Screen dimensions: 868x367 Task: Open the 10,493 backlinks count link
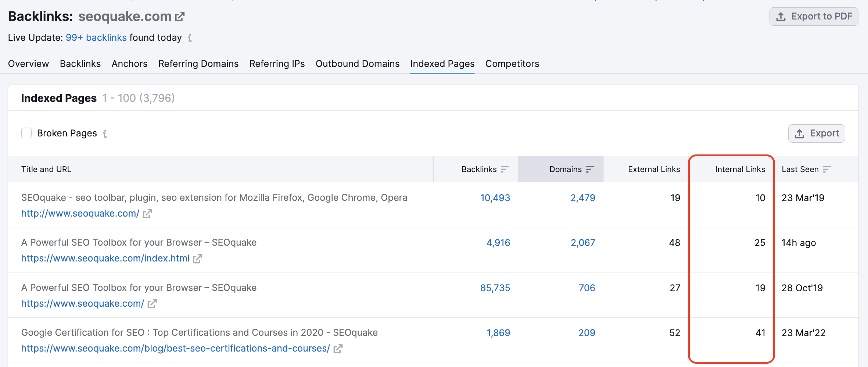click(495, 197)
